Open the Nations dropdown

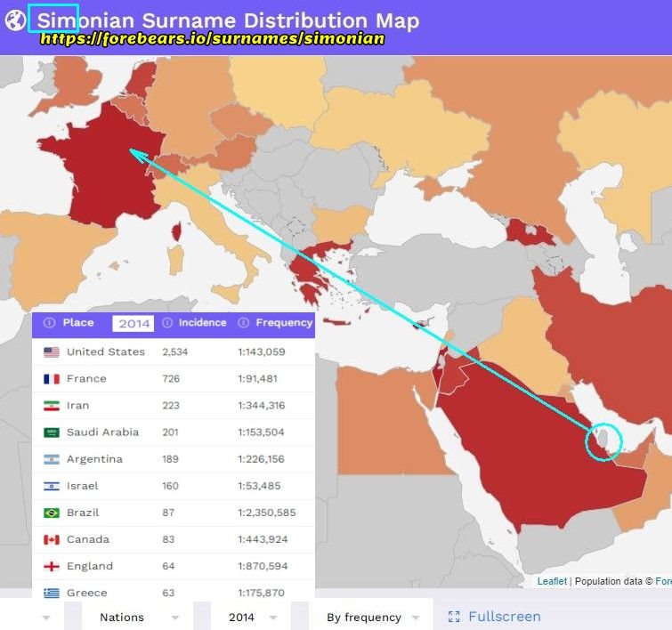(x=139, y=618)
